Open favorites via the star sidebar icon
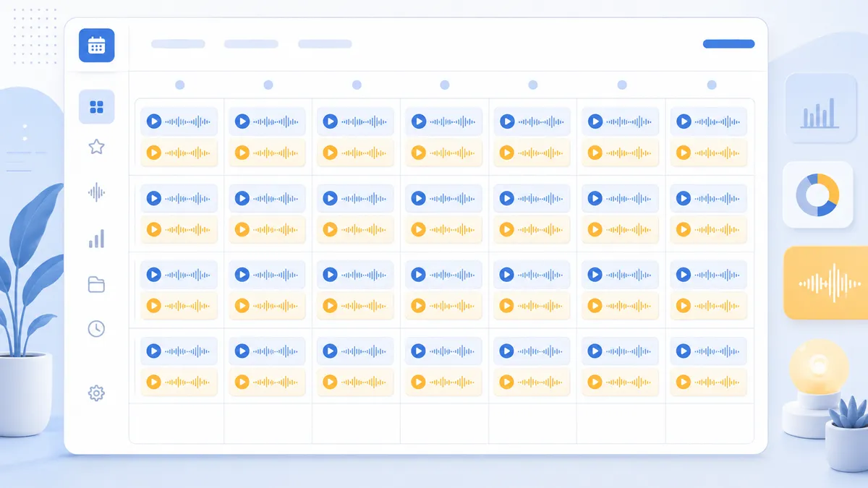Viewport: 868px width, 488px height. click(96, 147)
